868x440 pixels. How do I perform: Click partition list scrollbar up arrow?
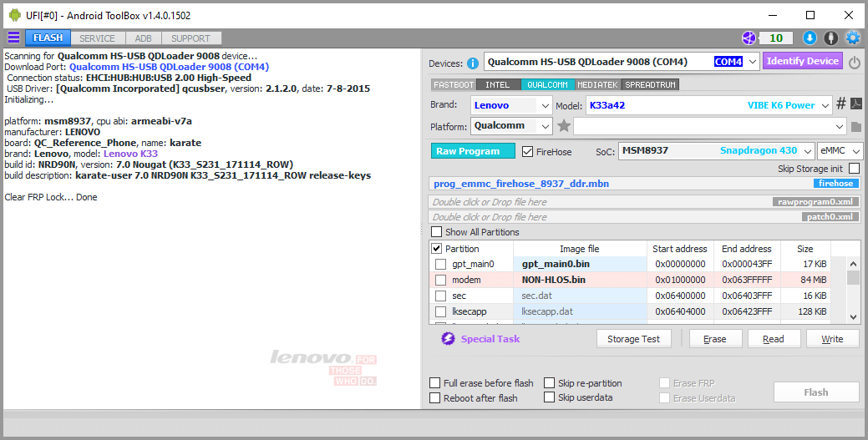pos(852,264)
